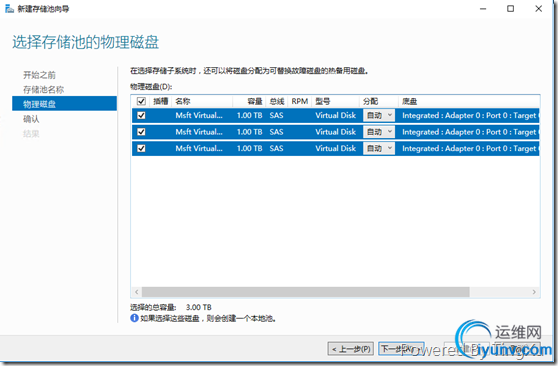The width and height of the screenshot is (558, 366).
Task: Uncheck the first Msft Virtual disk row checkbox
Action: [141, 115]
